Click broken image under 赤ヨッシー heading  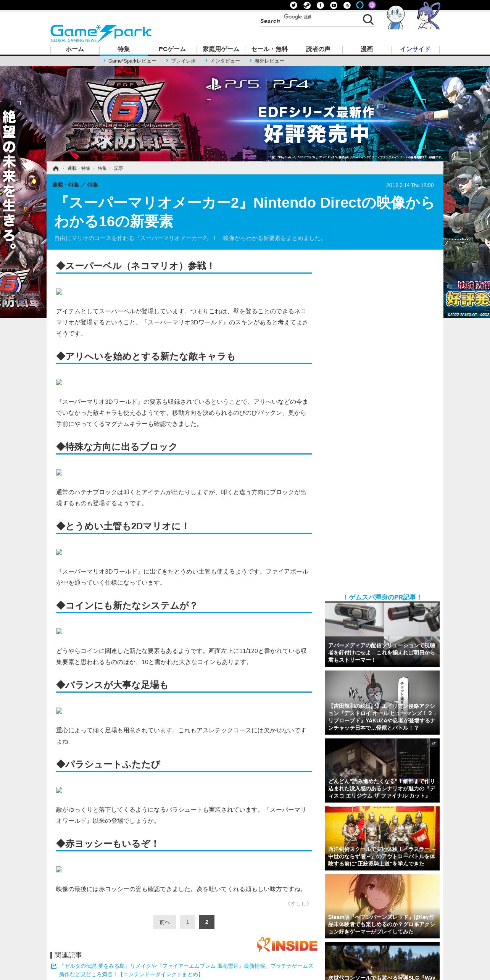click(x=59, y=870)
